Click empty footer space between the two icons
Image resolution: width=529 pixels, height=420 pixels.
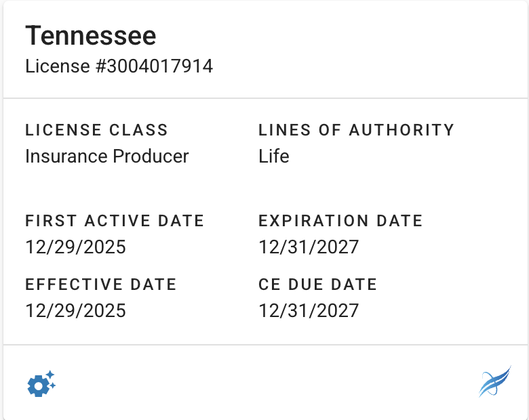click(x=264, y=383)
